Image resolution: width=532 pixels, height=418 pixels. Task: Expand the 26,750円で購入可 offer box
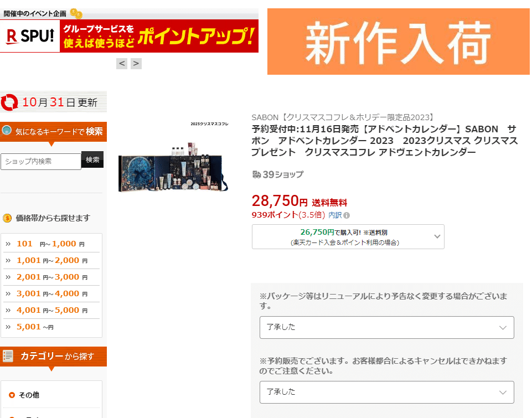click(348, 237)
